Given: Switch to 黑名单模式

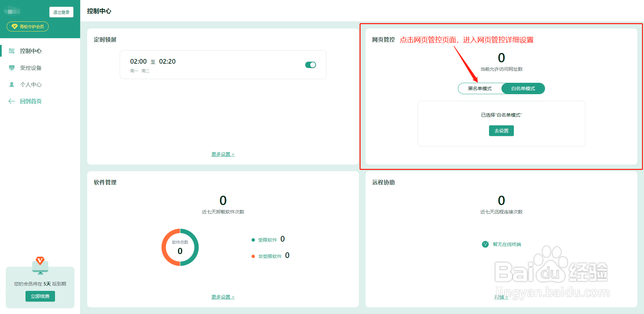Looking at the screenshot, I should click(x=480, y=88).
